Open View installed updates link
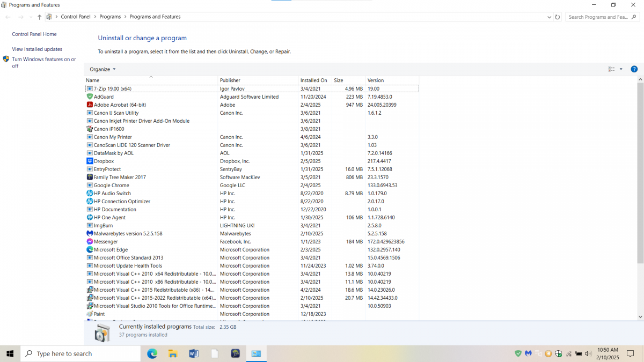This screenshot has height=362, width=644. pos(37,49)
